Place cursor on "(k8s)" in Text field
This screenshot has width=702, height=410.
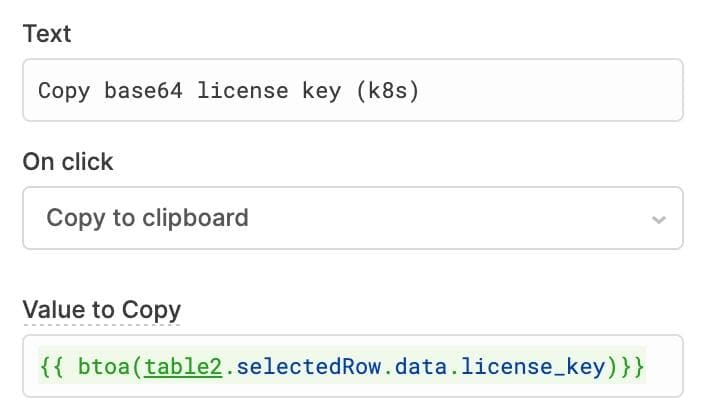(390, 91)
